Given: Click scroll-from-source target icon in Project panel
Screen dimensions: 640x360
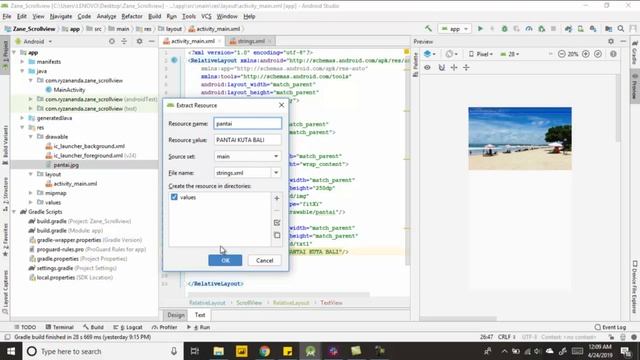Looking at the screenshot, I should tap(111, 41).
